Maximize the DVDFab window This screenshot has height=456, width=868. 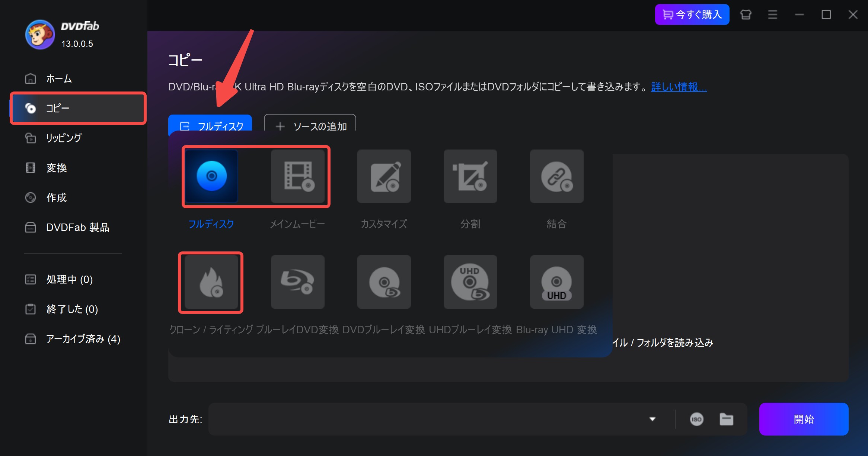coord(826,15)
